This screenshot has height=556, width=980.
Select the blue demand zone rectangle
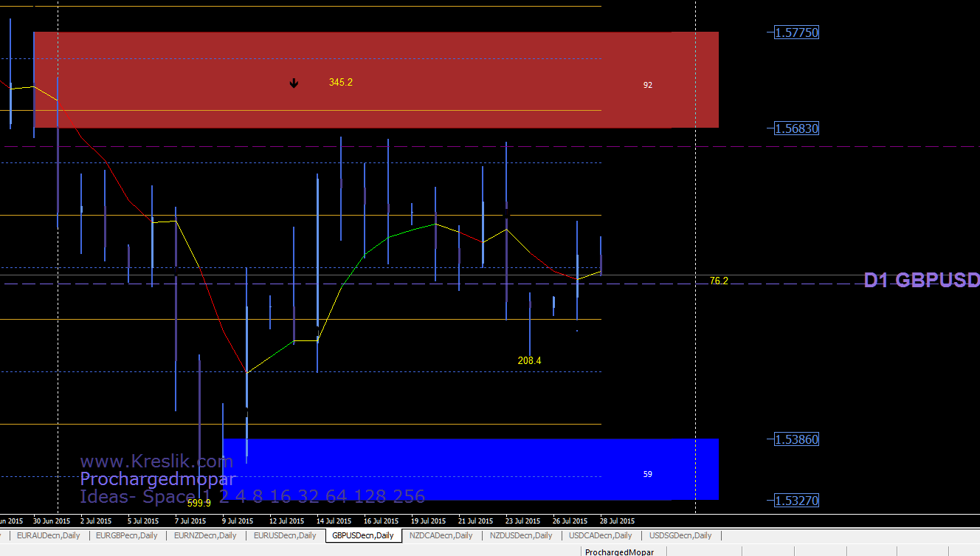coord(471,470)
